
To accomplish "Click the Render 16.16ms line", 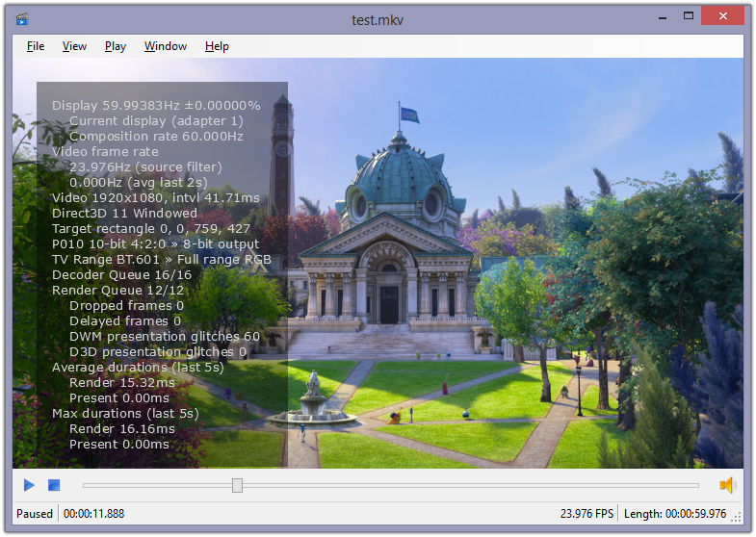I will coord(122,429).
